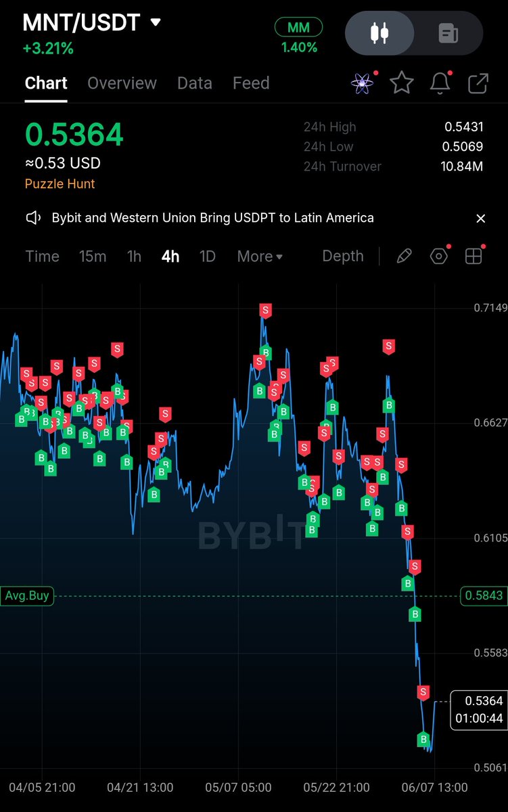Click the 04/05 21:00 time axis label
The image size is (508, 812).
click(x=42, y=788)
